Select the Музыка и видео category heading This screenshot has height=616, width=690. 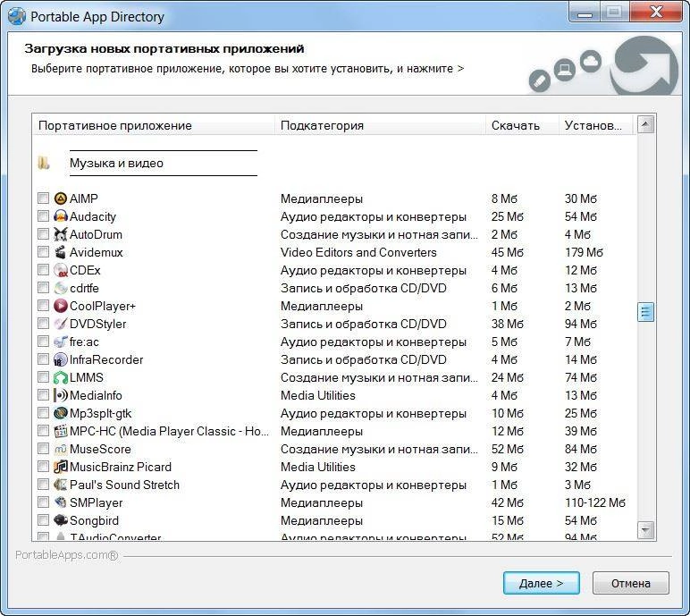point(116,164)
